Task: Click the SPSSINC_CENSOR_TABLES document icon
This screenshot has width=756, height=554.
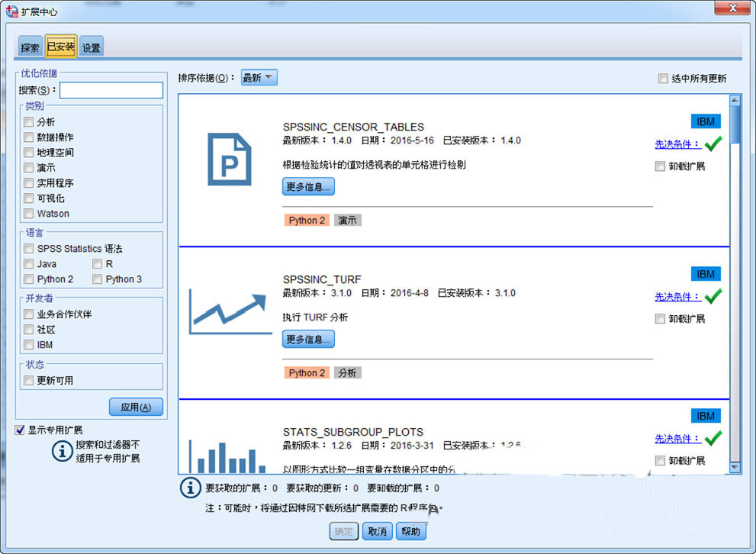Action: click(x=230, y=159)
